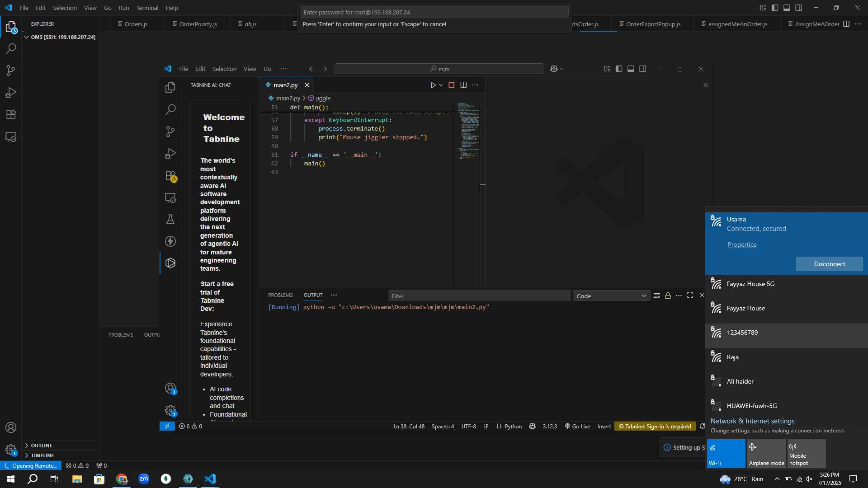The height and width of the screenshot is (488, 868).
Task: Open Remote Explorer in back VS Code activity bar
Action: [11, 137]
